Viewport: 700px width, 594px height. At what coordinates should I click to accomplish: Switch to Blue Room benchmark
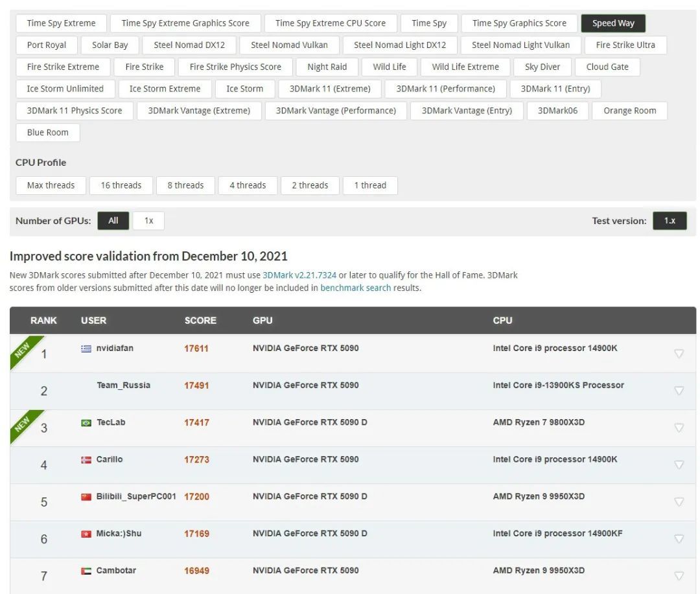48,133
